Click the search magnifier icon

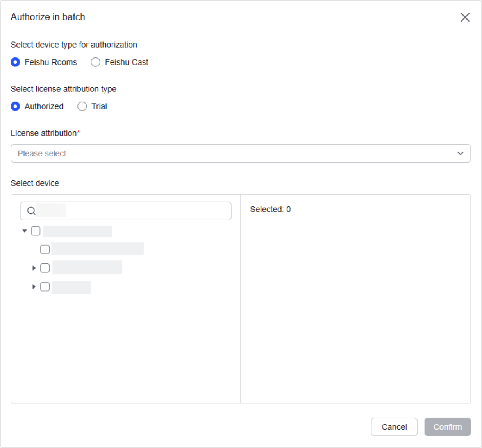[31, 210]
